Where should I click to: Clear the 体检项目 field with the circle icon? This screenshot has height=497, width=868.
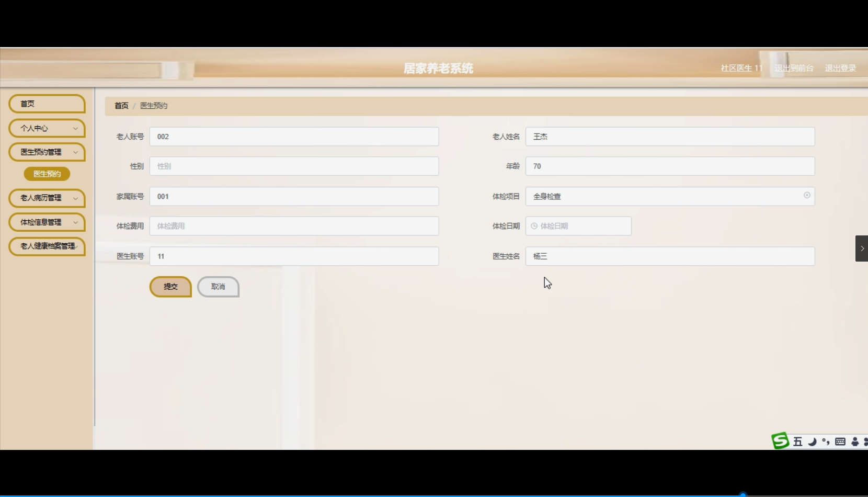807,195
